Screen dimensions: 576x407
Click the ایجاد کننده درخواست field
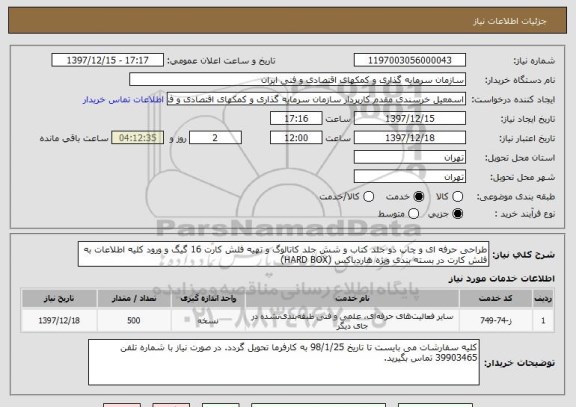pos(316,99)
